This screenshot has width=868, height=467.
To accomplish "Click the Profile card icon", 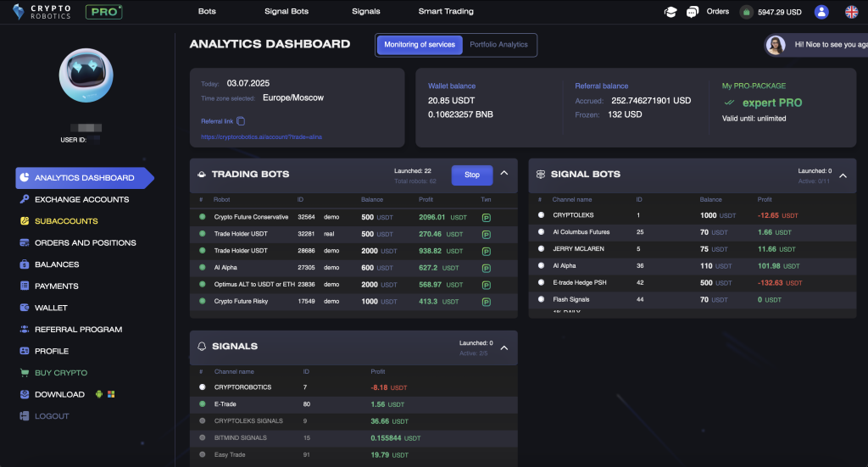I will coord(25,351).
